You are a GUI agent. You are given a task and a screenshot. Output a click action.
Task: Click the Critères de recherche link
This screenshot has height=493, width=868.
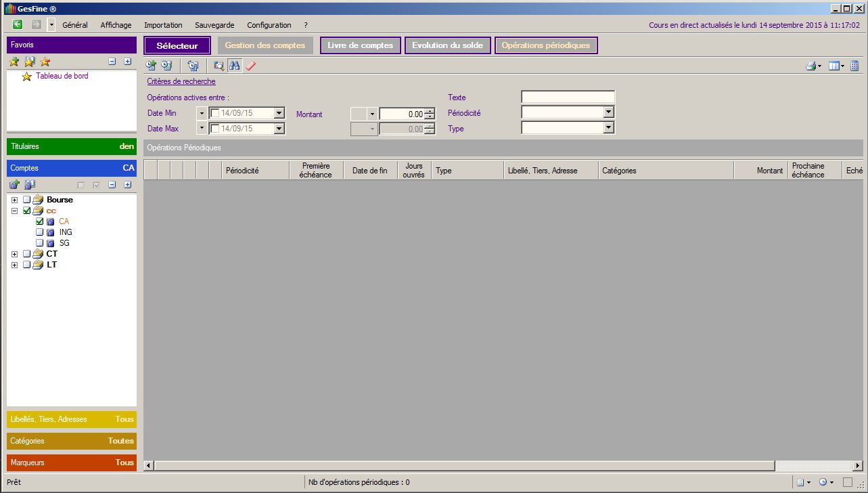tap(181, 81)
